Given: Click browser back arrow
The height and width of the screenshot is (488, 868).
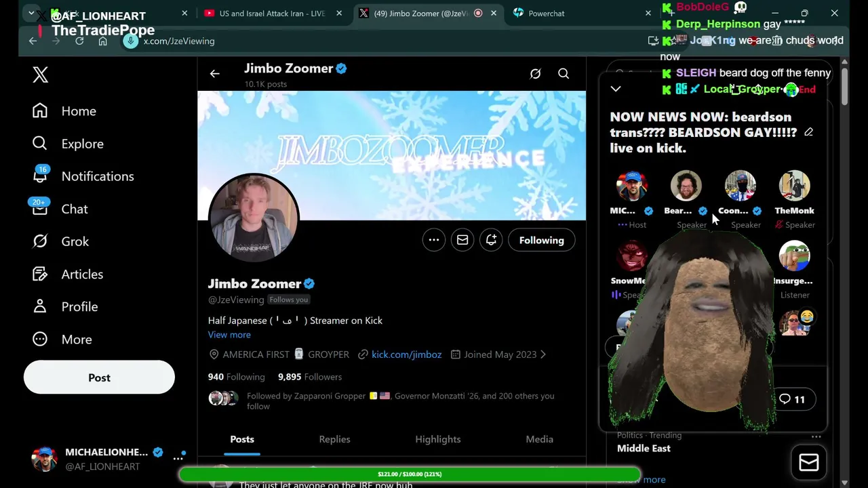Looking at the screenshot, I should pyautogui.click(x=33, y=41).
